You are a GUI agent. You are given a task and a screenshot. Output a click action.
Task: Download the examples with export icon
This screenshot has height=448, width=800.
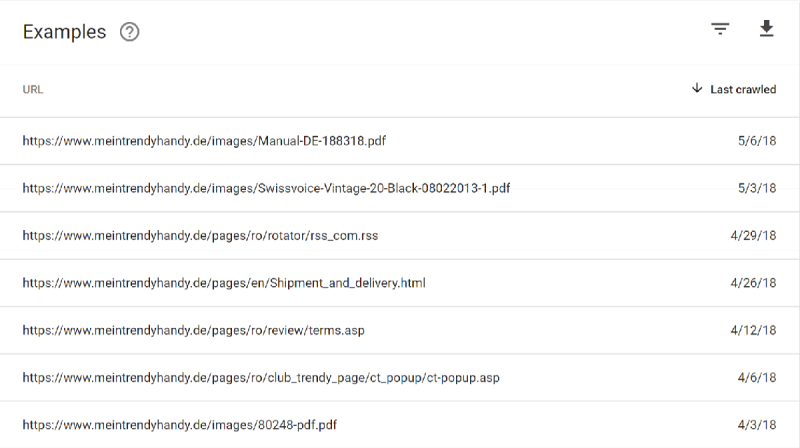(x=766, y=29)
